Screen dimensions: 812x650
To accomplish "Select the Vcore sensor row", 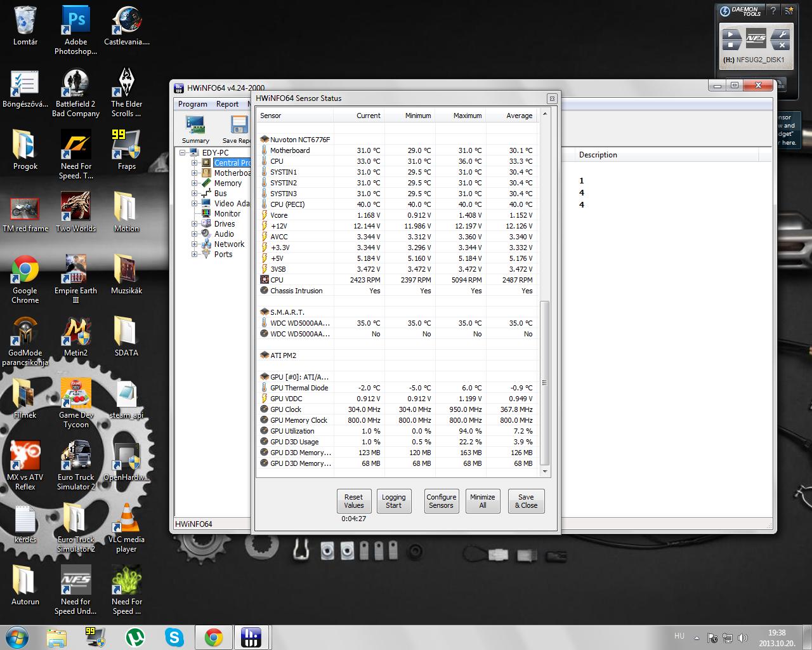I will 397,215.
